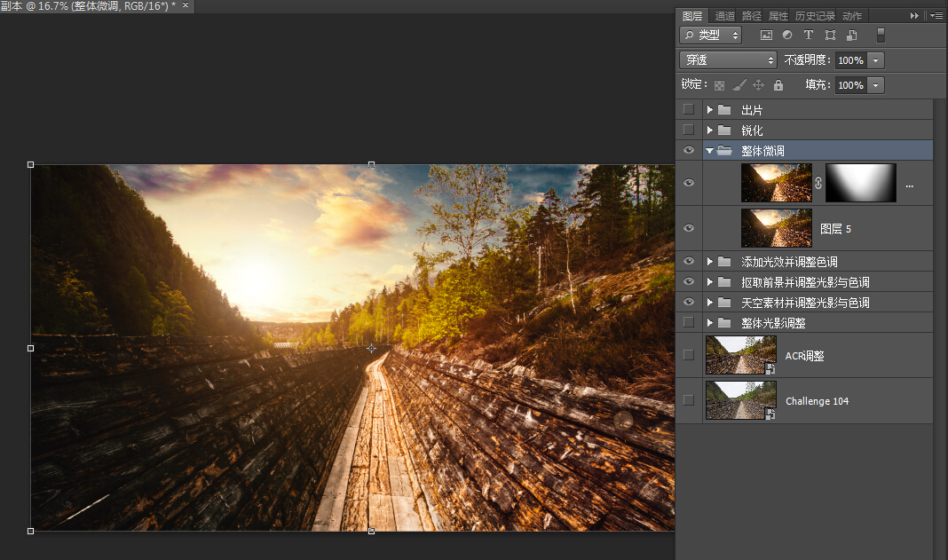Screen dimensions: 948x560
Task: Click the open folder icon of 整体微调
Action: [x=724, y=151]
